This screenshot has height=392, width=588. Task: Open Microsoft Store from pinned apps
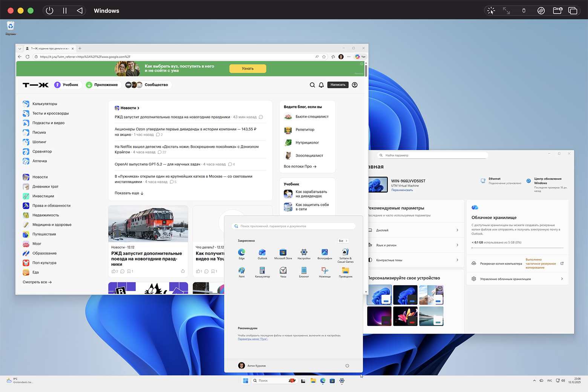coord(283,253)
